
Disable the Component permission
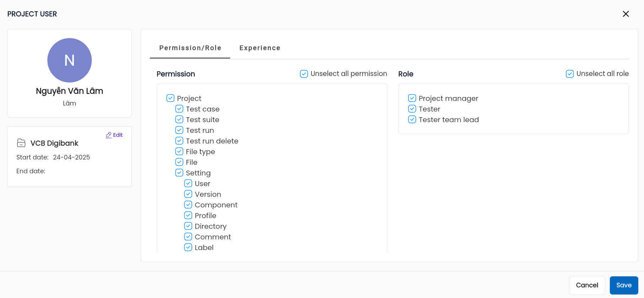click(x=188, y=205)
